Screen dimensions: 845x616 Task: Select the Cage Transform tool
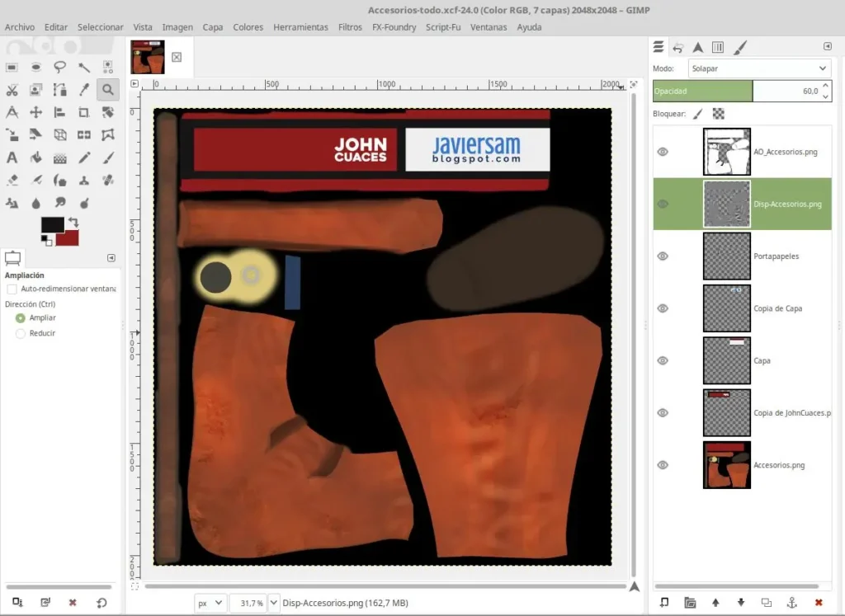108,134
